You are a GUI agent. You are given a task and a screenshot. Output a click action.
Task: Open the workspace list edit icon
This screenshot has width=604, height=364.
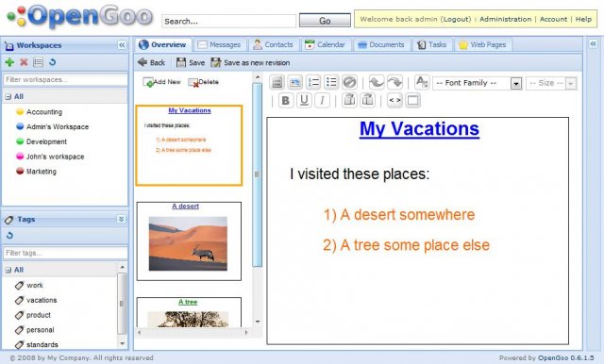[38, 62]
